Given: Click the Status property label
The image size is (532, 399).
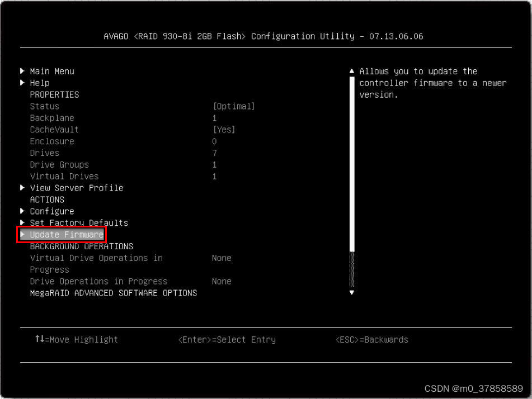Looking at the screenshot, I should tap(44, 106).
